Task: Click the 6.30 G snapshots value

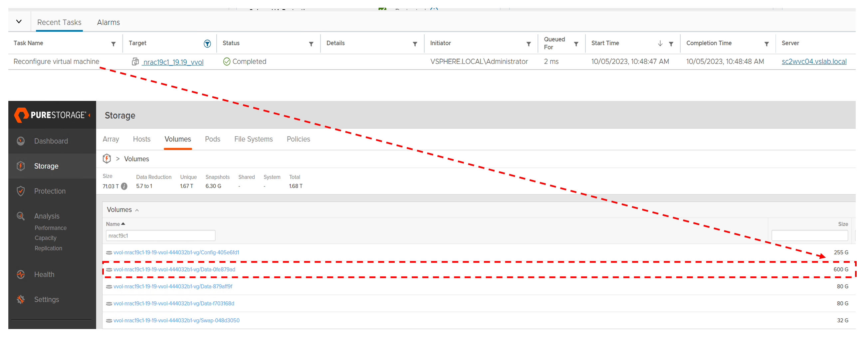Action: tap(213, 186)
